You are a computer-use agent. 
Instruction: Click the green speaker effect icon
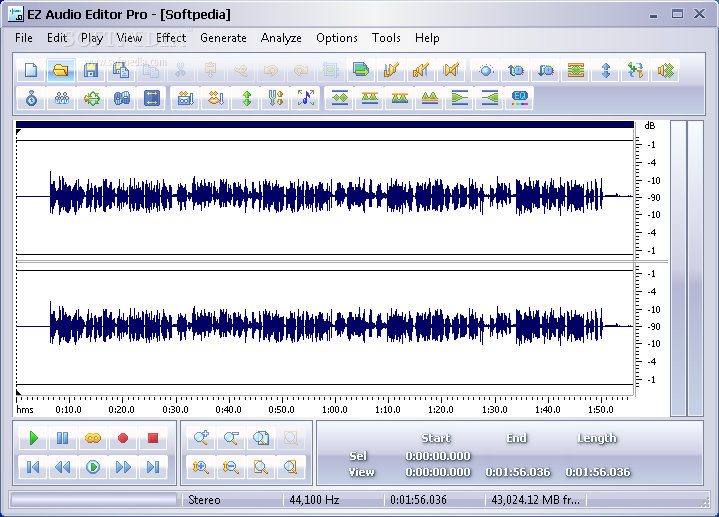[x=665, y=70]
